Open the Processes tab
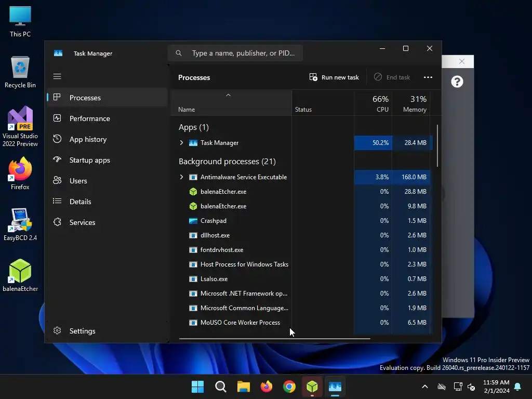Viewport: 532px width, 399px height. (107, 98)
